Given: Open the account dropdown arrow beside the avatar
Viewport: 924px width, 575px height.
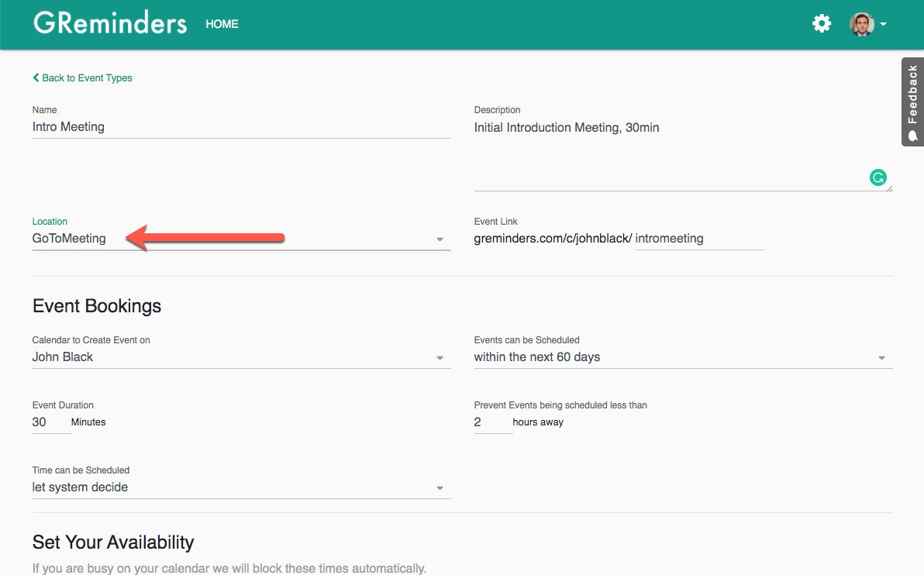Looking at the screenshot, I should (884, 24).
